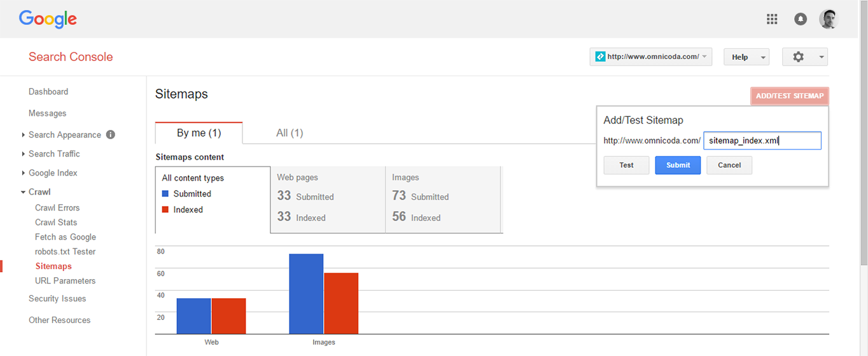Open robots.txt Tester
This screenshot has height=356, width=868.
tap(66, 252)
